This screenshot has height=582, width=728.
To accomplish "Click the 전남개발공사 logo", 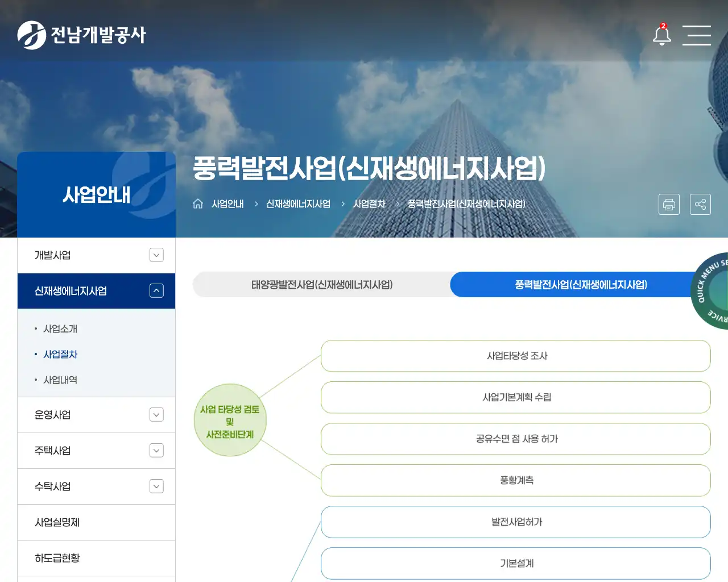I will click(x=81, y=35).
